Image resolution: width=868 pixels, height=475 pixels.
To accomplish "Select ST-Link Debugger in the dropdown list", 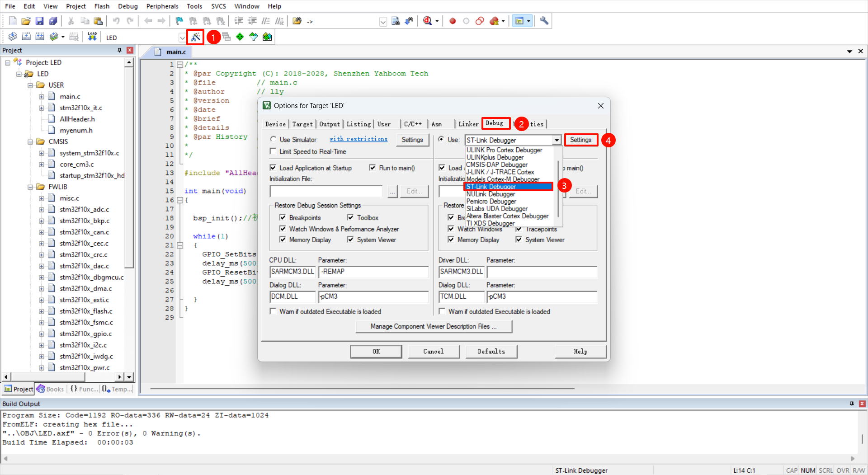I will pyautogui.click(x=509, y=187).
